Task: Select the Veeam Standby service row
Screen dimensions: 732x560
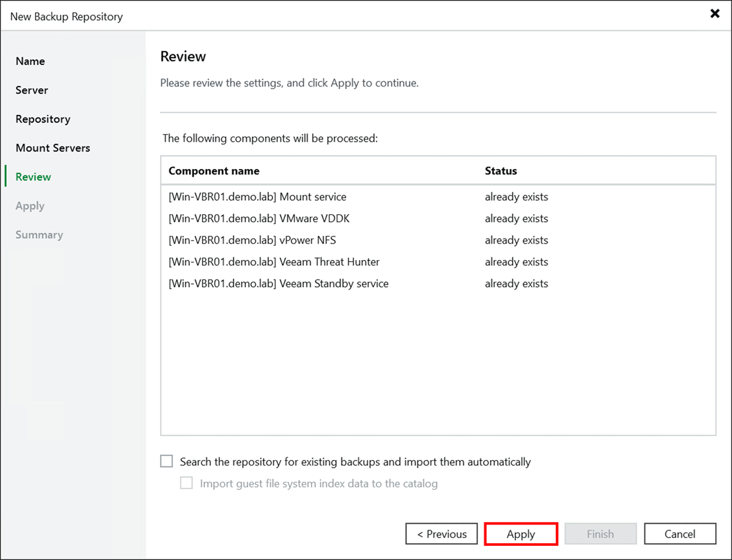Action: point(278,283)
